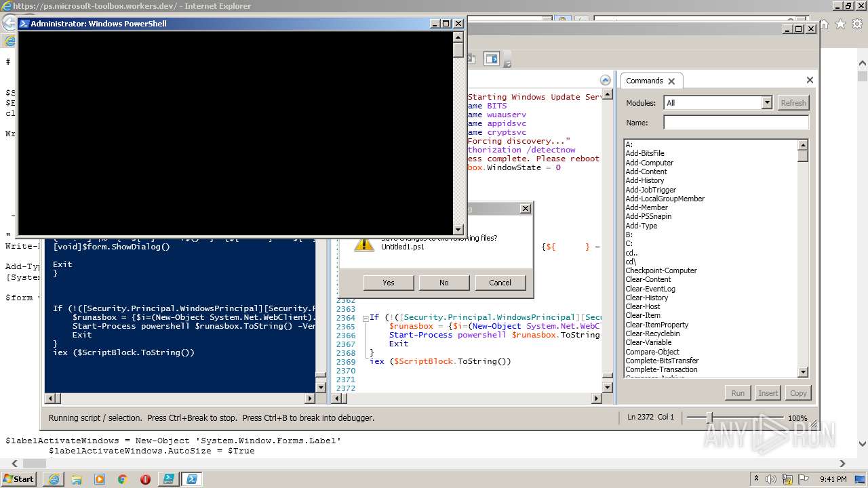Select Checkpoint-Computer command

point(660,270)
